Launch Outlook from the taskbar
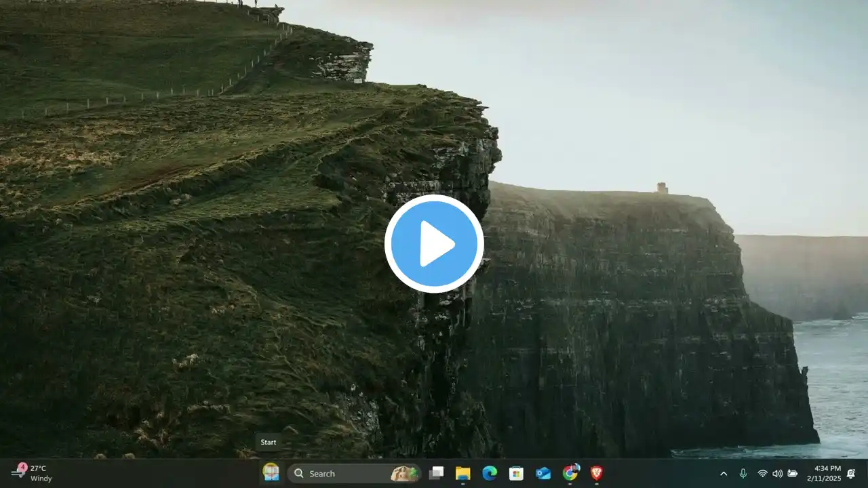 [x=543, y=473]
